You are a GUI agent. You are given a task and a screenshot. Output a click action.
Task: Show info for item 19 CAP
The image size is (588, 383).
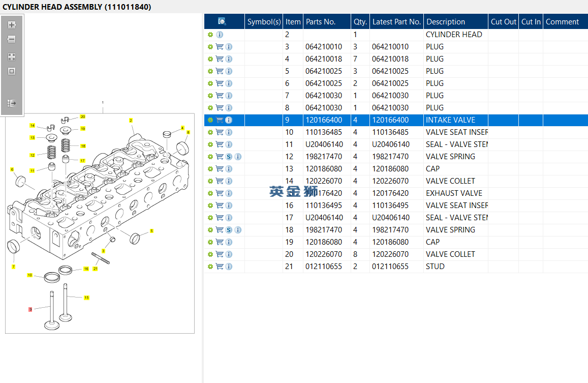coord(229,242)
